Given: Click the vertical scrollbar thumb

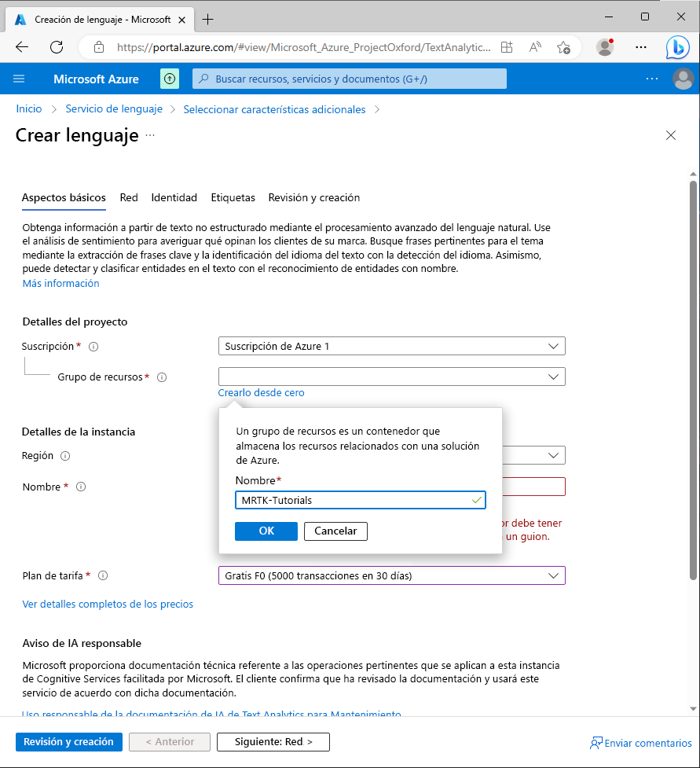Looking at the screenshot, I should pos(693,380).
